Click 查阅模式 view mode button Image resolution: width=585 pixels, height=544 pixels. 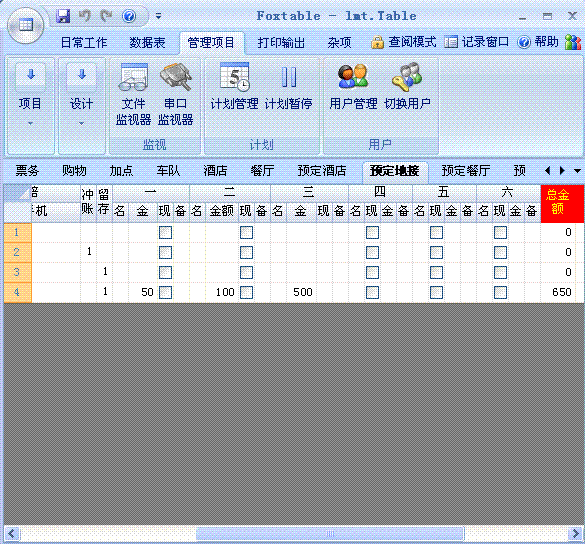[x=404, y=42]
